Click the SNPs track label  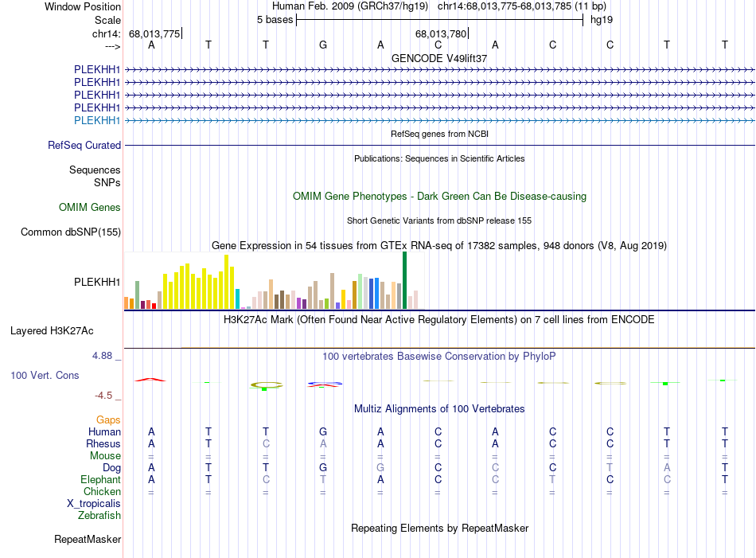tap(107, 182)
